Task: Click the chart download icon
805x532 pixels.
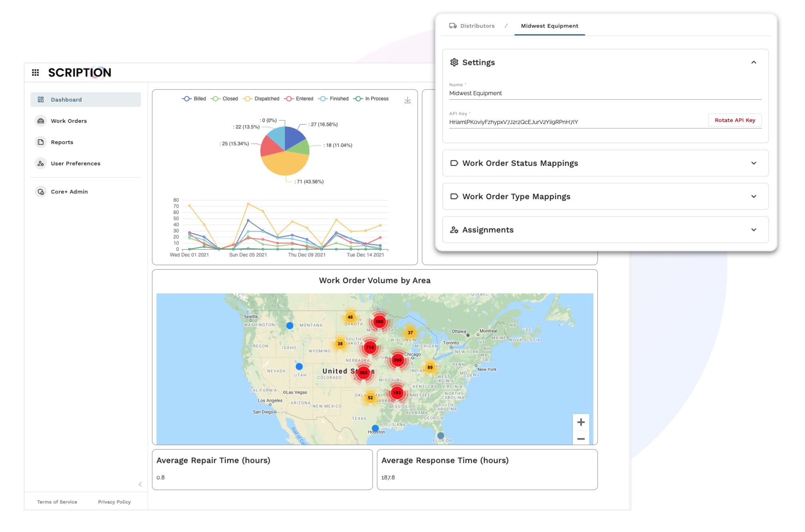Action: coord(407,100)
